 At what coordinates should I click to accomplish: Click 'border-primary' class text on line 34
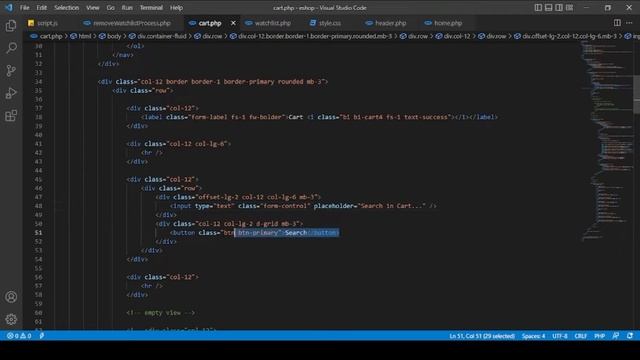click(x=249, y=82)
